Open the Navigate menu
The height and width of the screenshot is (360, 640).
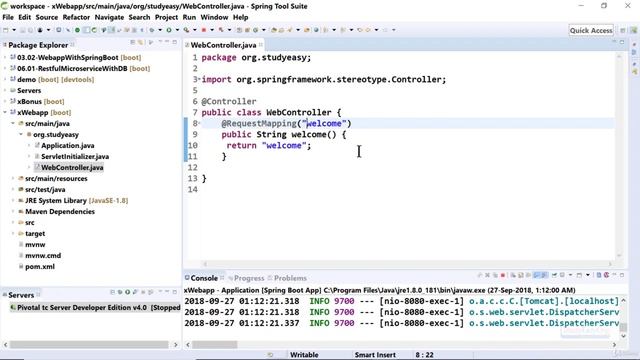(109, 17)
